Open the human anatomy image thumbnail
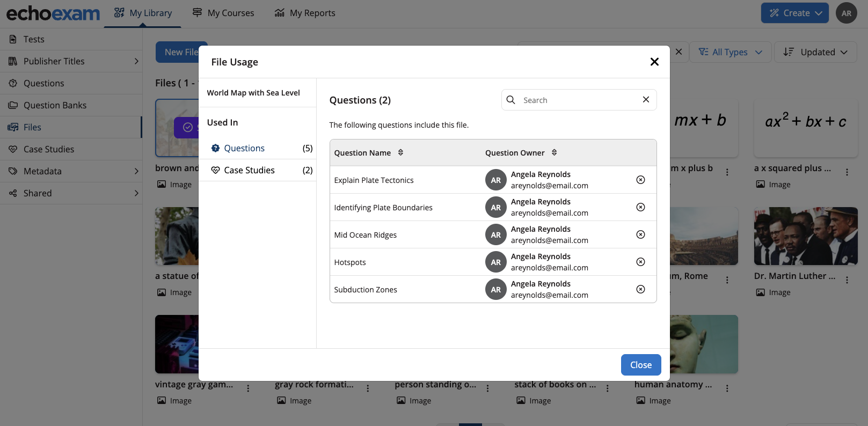The height and width of the screenshot is (426, 868). [x=704, y=344]
